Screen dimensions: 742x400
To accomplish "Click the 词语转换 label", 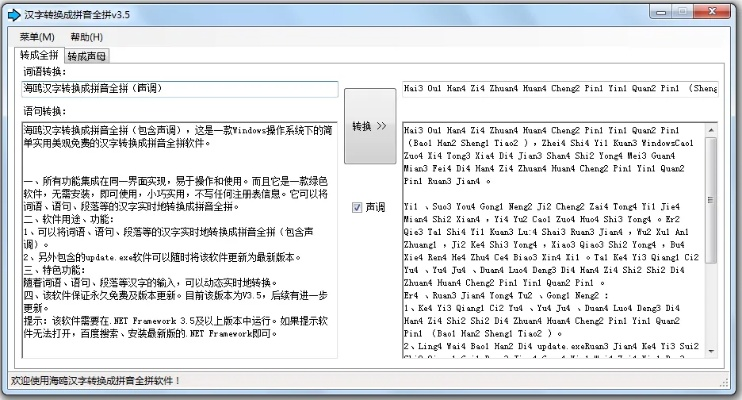I will [x=44, y=72].
